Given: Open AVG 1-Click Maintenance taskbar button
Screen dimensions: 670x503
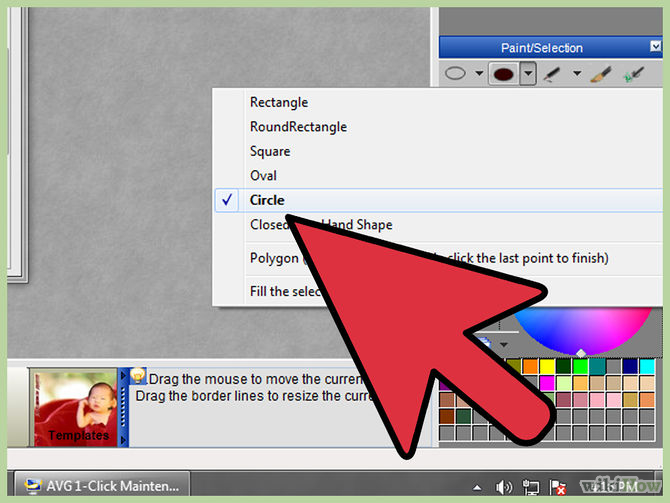Looking at the screenshot, I should [102, 485].
